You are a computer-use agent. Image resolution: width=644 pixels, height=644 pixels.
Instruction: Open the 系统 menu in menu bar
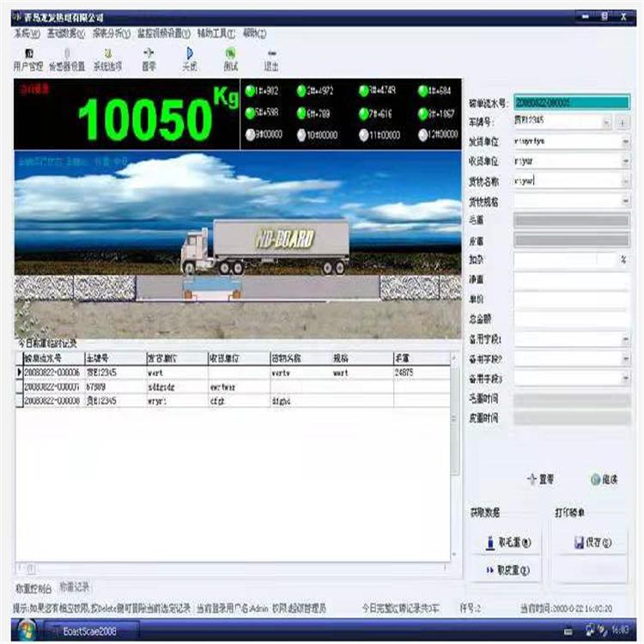[x=26, y=34]
